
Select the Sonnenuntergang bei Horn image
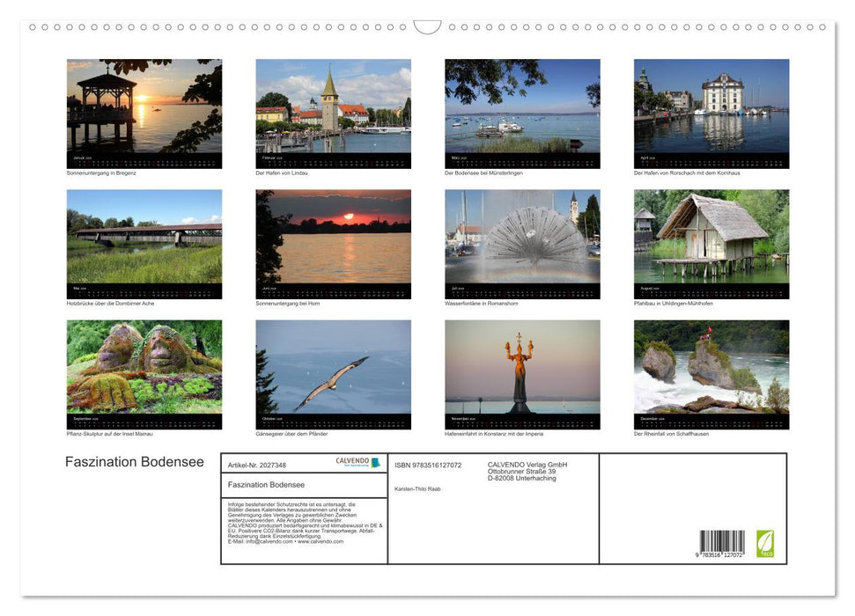pos(333,243)
